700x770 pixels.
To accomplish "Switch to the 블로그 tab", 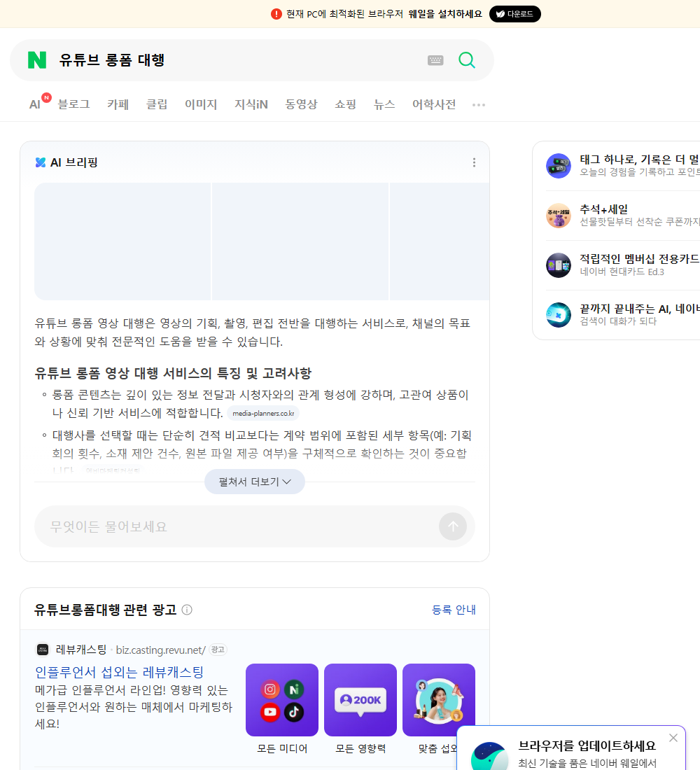I will (x=73, y=104).
